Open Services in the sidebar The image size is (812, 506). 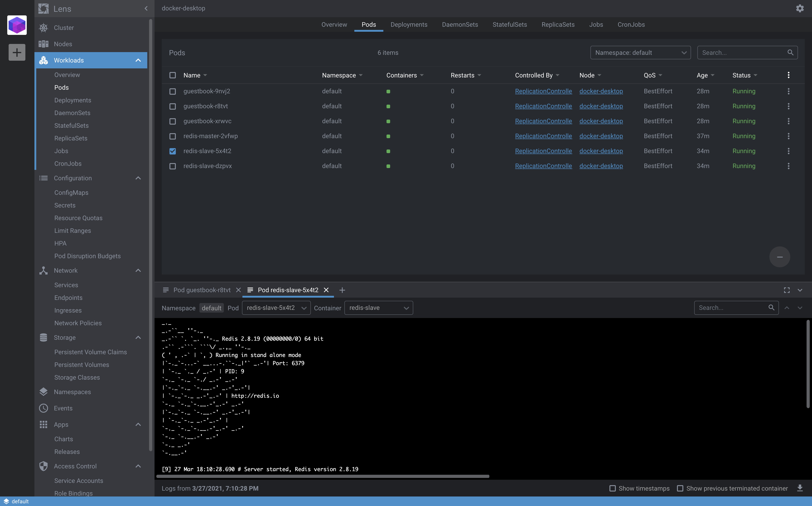(66, 285)
